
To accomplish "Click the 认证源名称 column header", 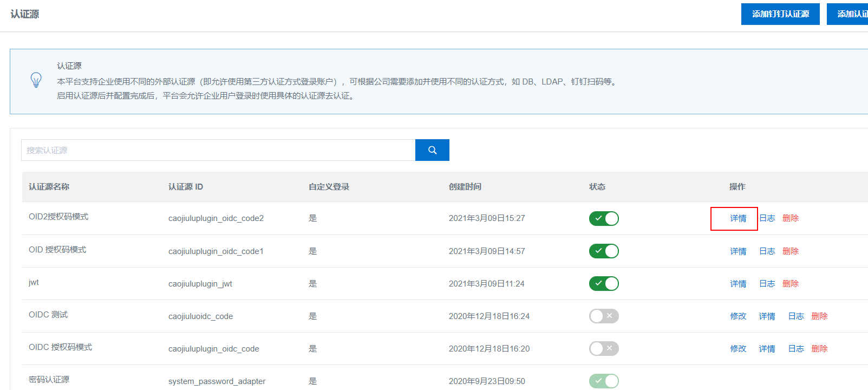I will [x=49, y=187].
